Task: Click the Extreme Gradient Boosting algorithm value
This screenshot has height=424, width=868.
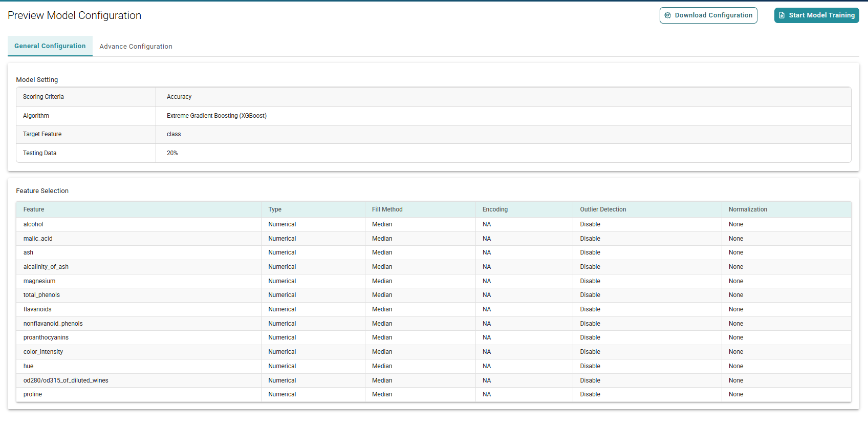Action: (x=216, y=116)
